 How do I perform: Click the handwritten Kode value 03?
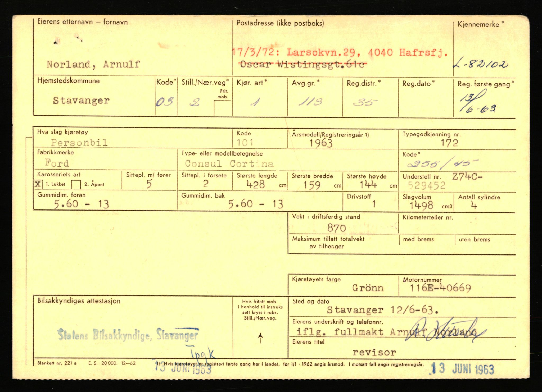pyautogui.click(x=165, y=102)
